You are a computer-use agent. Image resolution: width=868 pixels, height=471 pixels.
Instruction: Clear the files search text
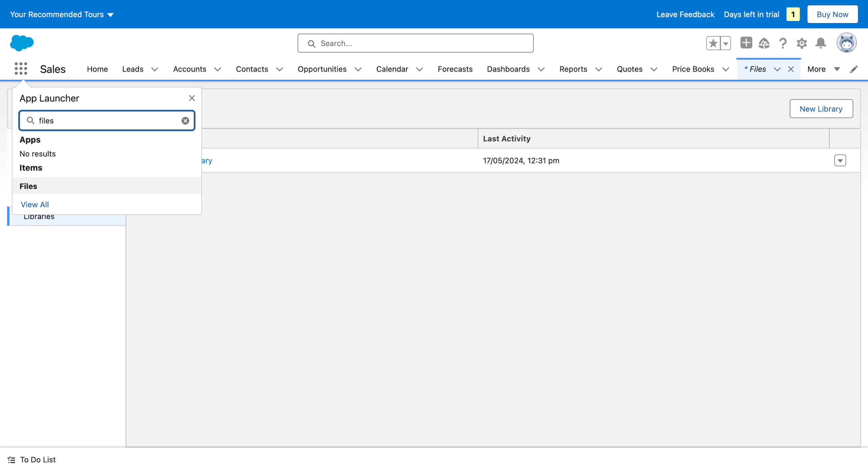(x=185, y=121)
